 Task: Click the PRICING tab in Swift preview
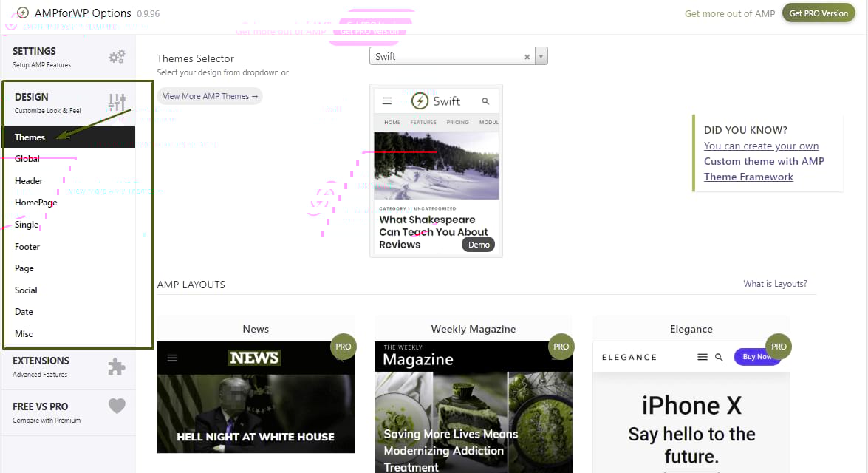(x=458, y=123)
